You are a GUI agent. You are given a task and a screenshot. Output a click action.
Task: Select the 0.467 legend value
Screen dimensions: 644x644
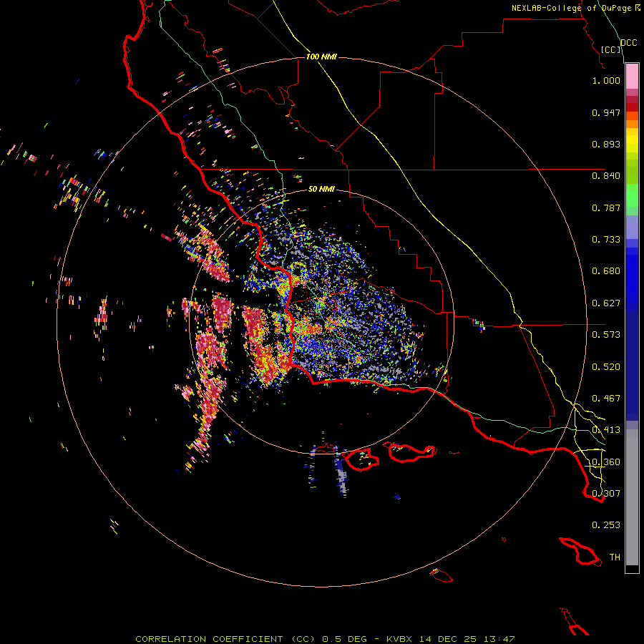coord(606,399)
